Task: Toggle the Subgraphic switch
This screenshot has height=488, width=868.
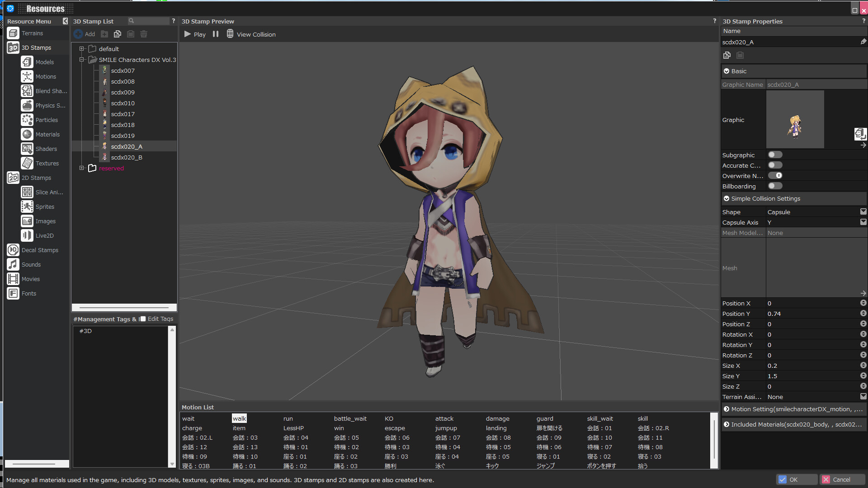Action: pyautogui.click(x=775, y=155)
